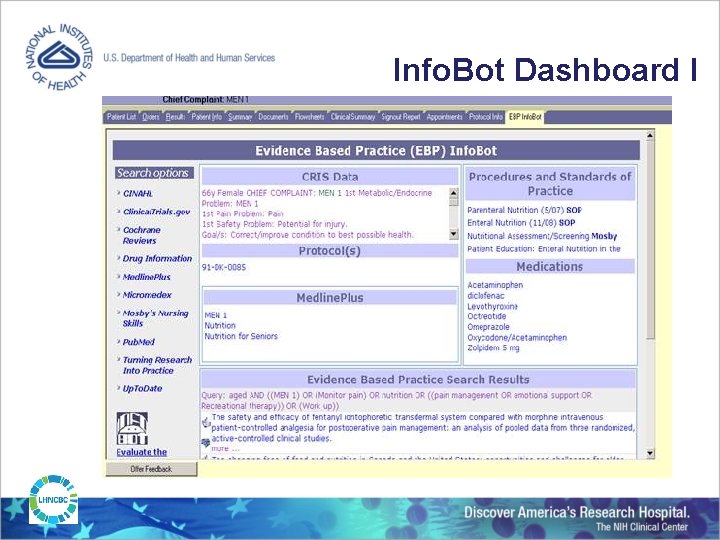Click the Search options header
Screen dimensions: 720x540
[x=154, y=173]
